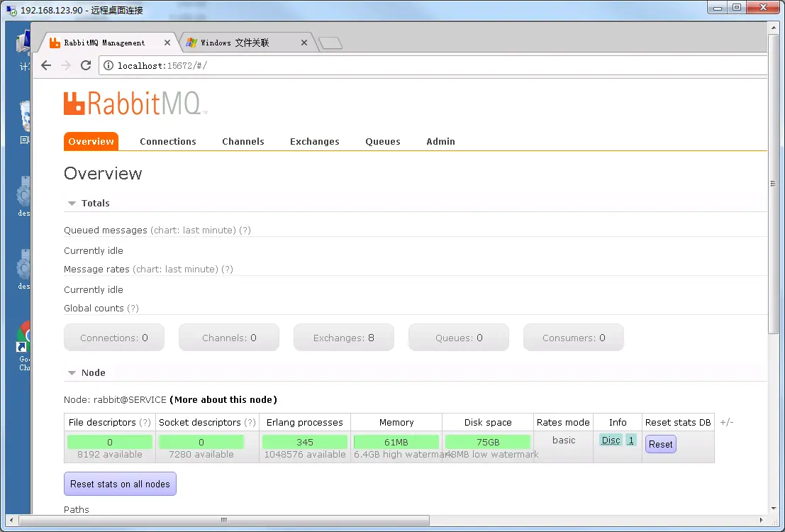Change Message rates chart range
This screenshot has height=532, width=785.
(x=175, y=269)
